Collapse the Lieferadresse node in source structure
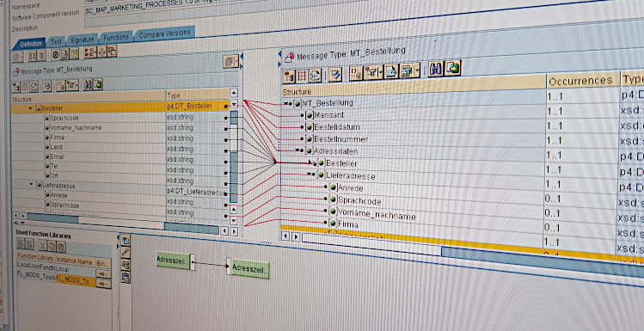 pos(31,185)
